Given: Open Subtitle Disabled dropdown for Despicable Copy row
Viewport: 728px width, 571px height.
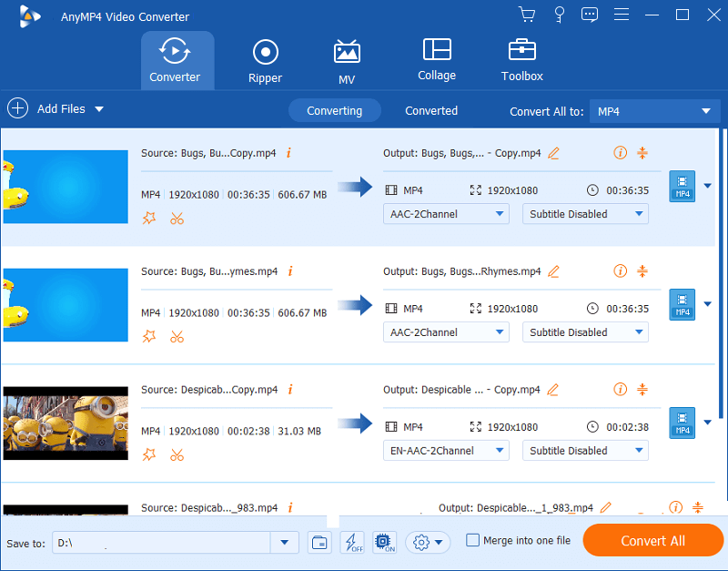Looking at the screenshot, I should (x=585, y=451).
